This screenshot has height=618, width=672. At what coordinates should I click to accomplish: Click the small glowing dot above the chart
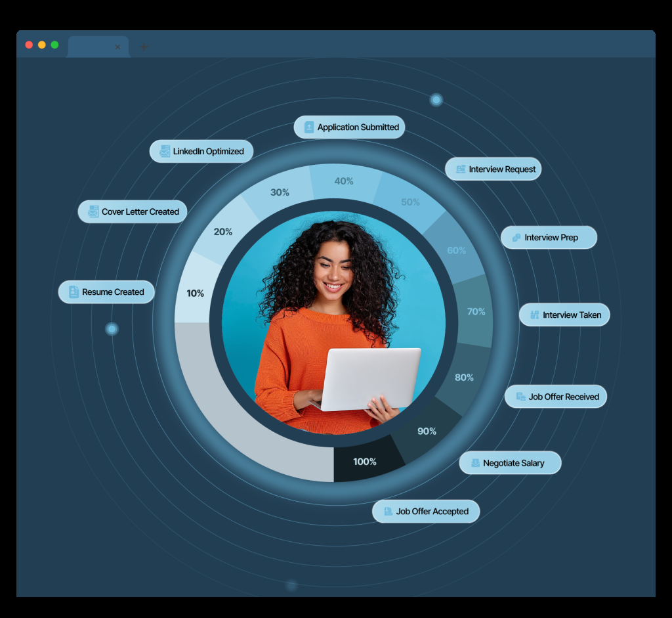[436, 99]
